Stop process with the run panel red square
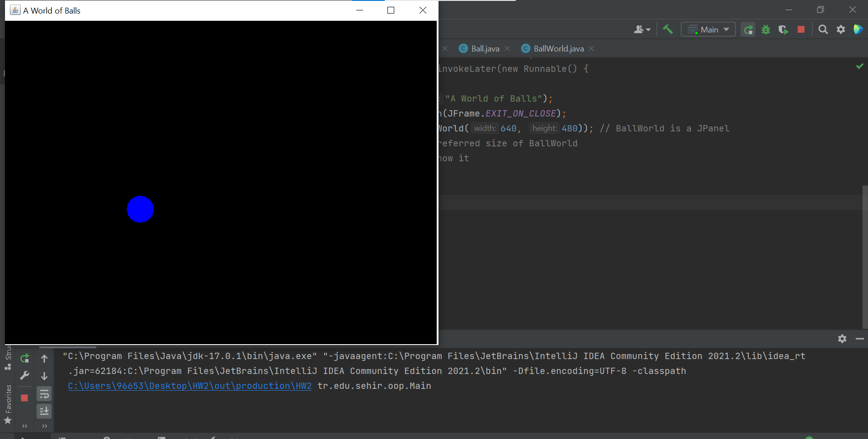 pyautogui.click(x=24, y=398)
